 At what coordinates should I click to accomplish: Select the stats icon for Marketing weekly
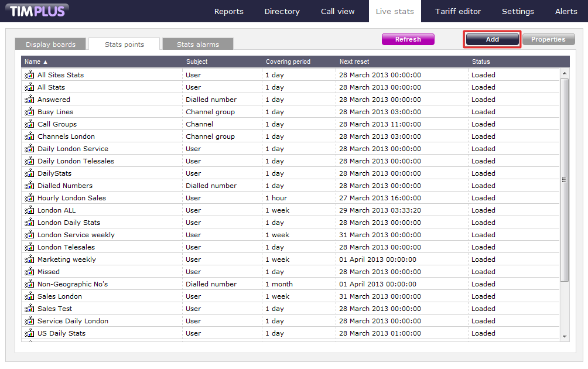click(x=29, y=259)
